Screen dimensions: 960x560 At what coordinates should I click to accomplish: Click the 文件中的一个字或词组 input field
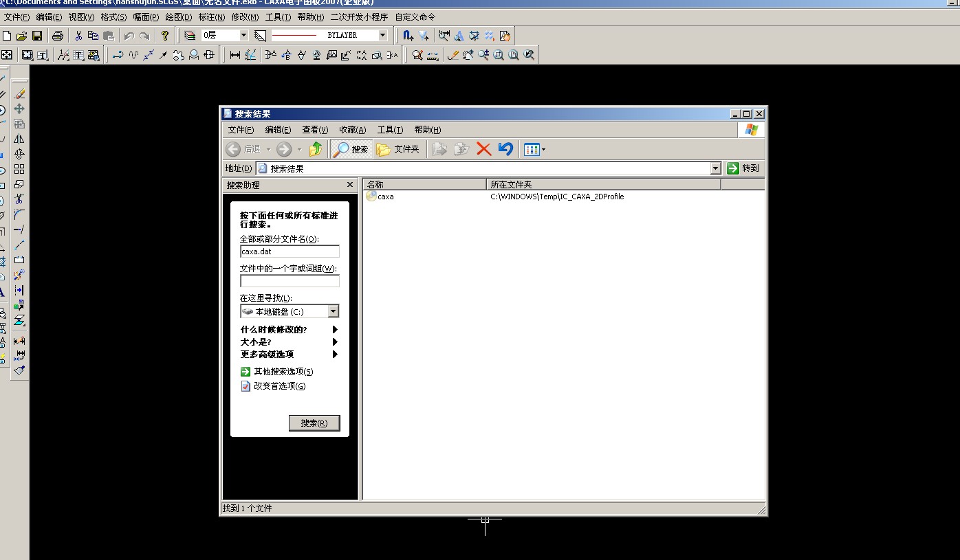(x=290, y=281)
